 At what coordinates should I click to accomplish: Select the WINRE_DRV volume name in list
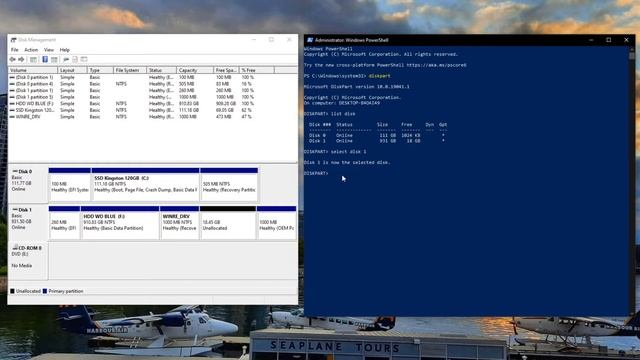28,117
